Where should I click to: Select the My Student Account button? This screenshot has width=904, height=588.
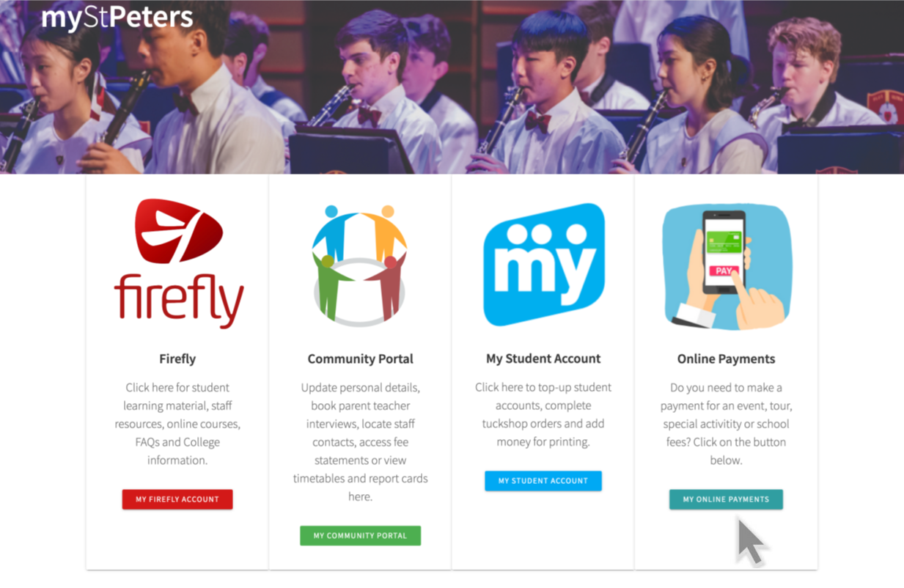(543, 481)
